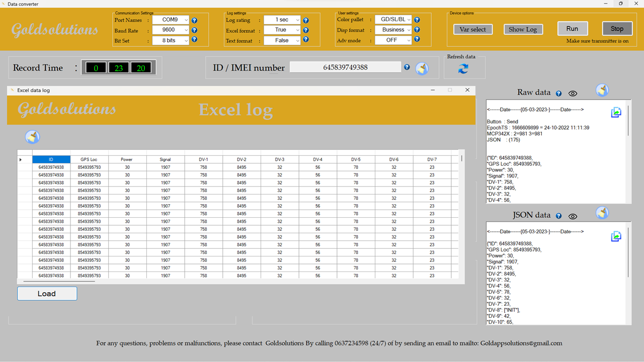Select the DV-3 column header
This screenshot has width=644, height=362.
[x=280, y=159]
